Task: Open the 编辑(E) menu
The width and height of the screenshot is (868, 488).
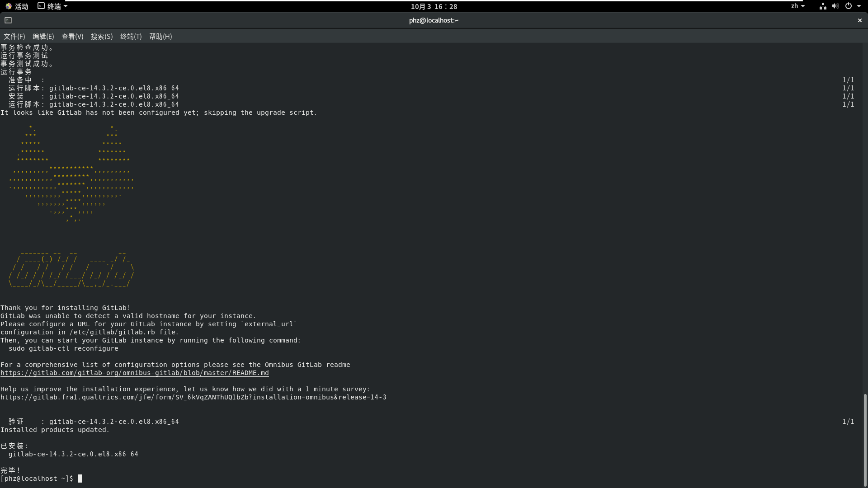Action: [43, 37]
